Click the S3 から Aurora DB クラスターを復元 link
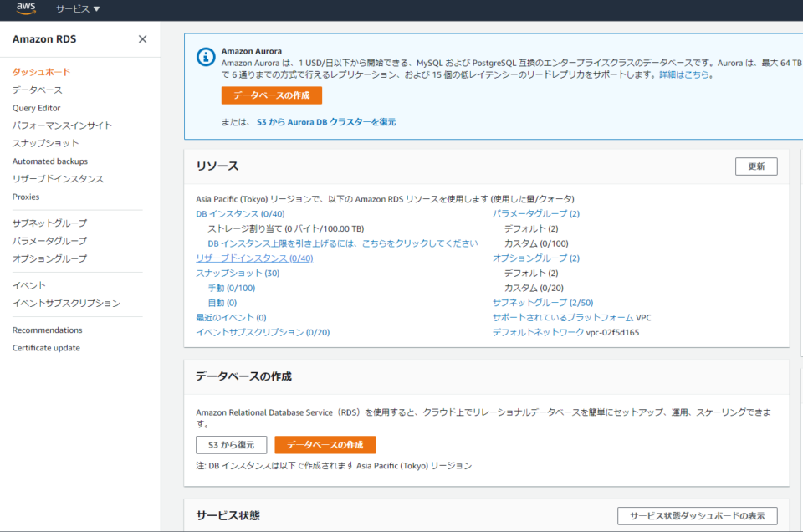This screenshot has width=803, height=532. (325, 120)
